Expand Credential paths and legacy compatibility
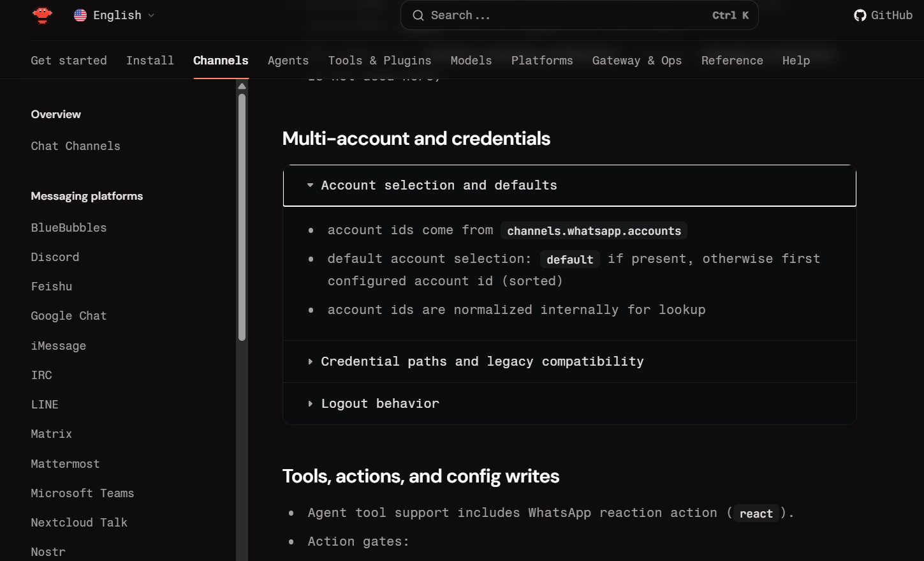This screenshot has width=924, height=561. point(569,362)
